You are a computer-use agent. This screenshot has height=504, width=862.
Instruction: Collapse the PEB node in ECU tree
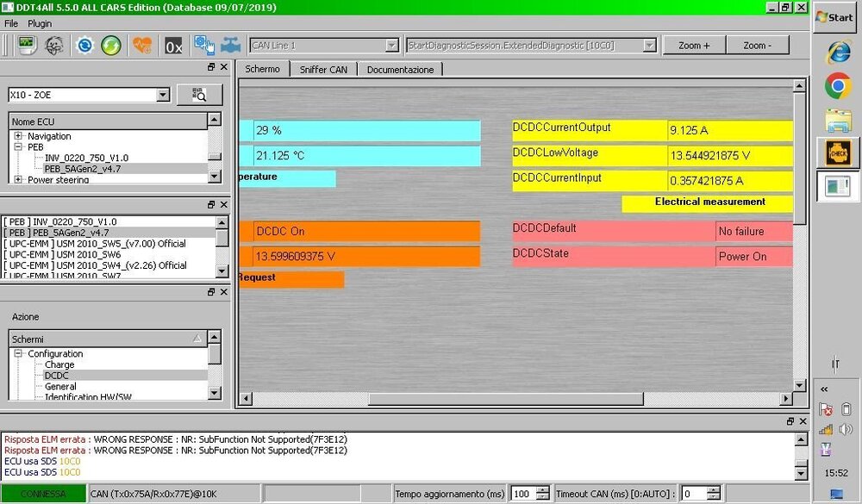[18, 147]
